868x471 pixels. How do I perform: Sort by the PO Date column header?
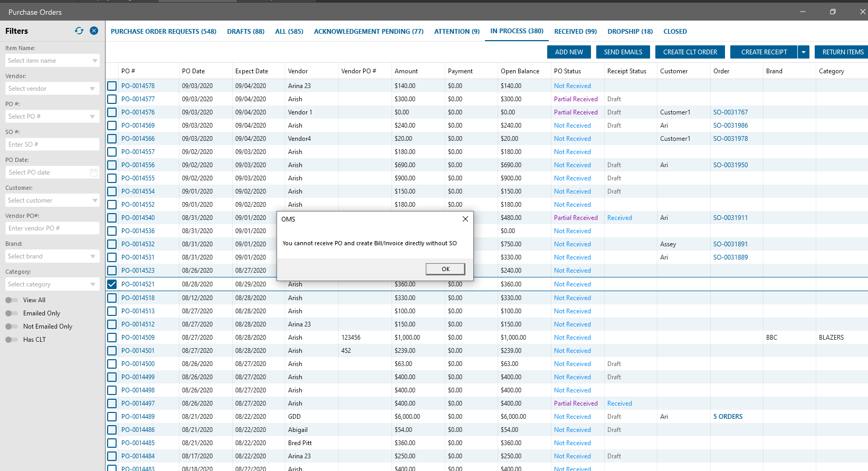194,71
